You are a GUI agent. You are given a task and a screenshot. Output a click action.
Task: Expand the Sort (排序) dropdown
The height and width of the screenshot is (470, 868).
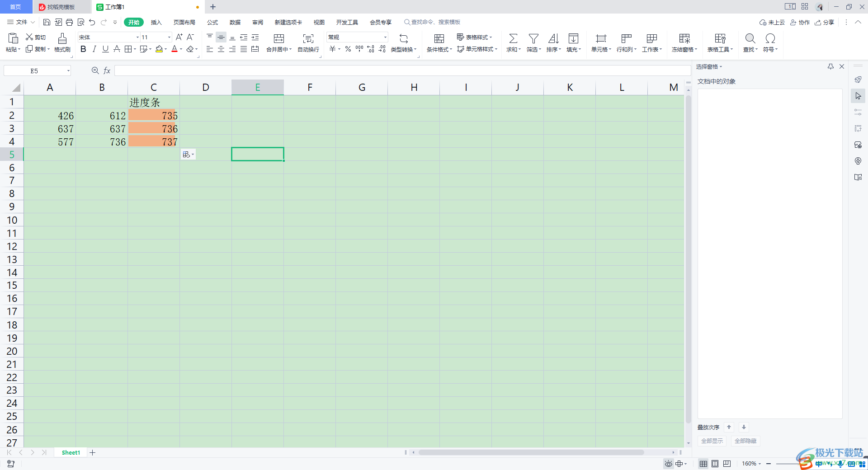click(560, 49)
